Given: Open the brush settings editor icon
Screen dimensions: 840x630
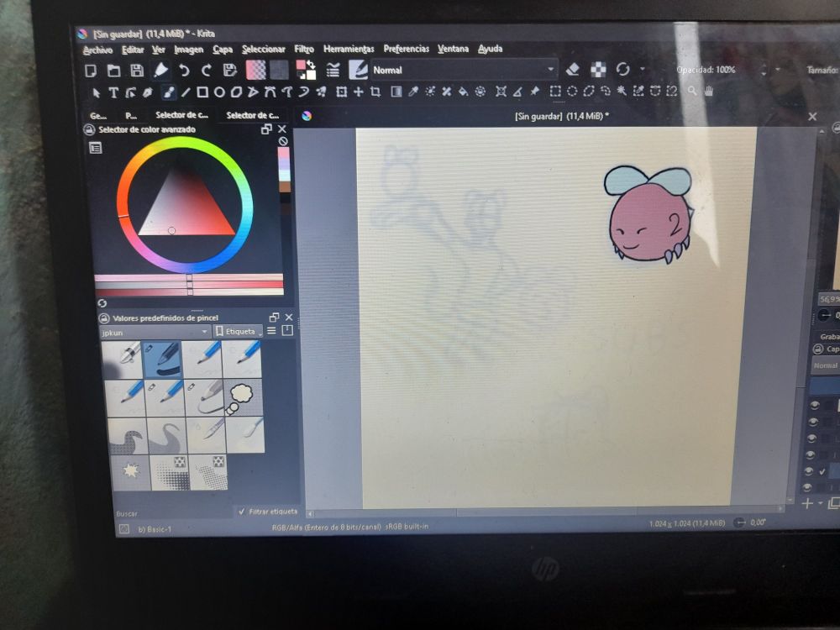Looking at the screenshot, I should 333,71.
